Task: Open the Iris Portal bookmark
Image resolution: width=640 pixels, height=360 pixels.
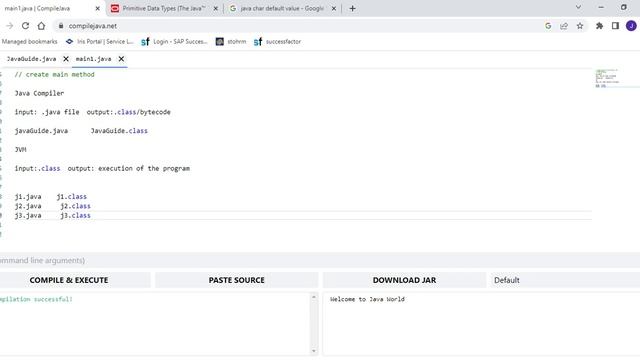Action: click(100, 42)
